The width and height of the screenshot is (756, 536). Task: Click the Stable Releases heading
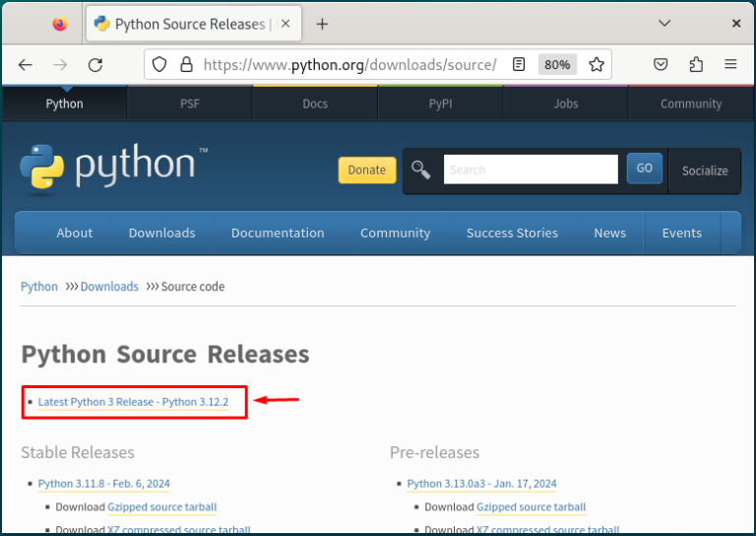[78, 452]
